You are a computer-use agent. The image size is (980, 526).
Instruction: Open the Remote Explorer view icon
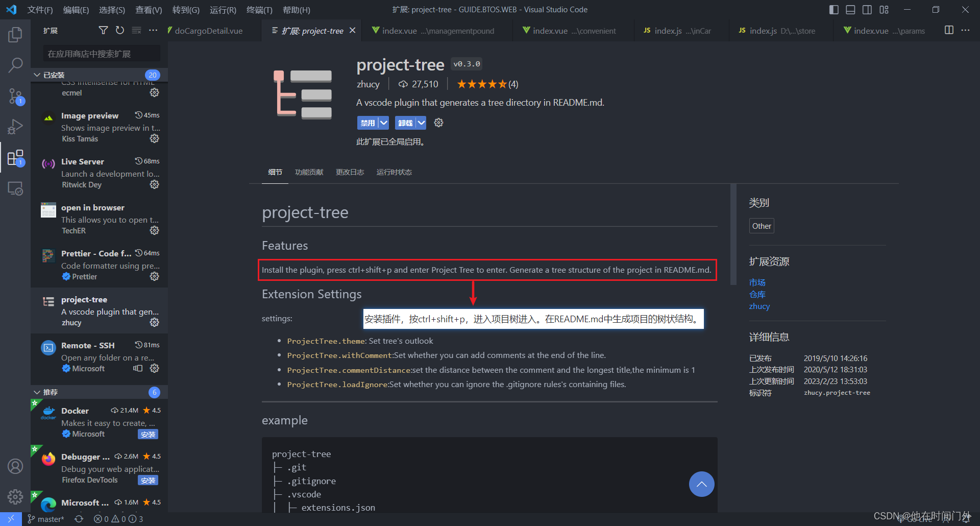15,189
